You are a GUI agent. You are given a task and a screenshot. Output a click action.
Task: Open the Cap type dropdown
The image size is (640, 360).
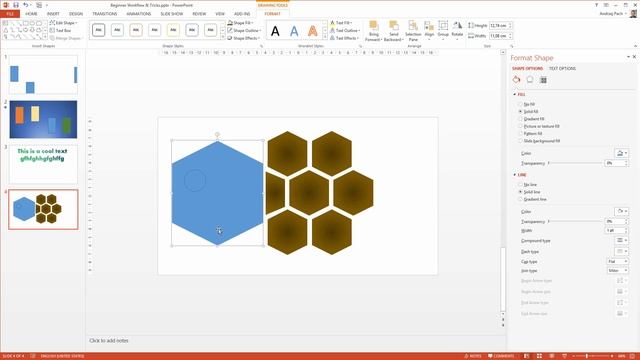[617, 261]
